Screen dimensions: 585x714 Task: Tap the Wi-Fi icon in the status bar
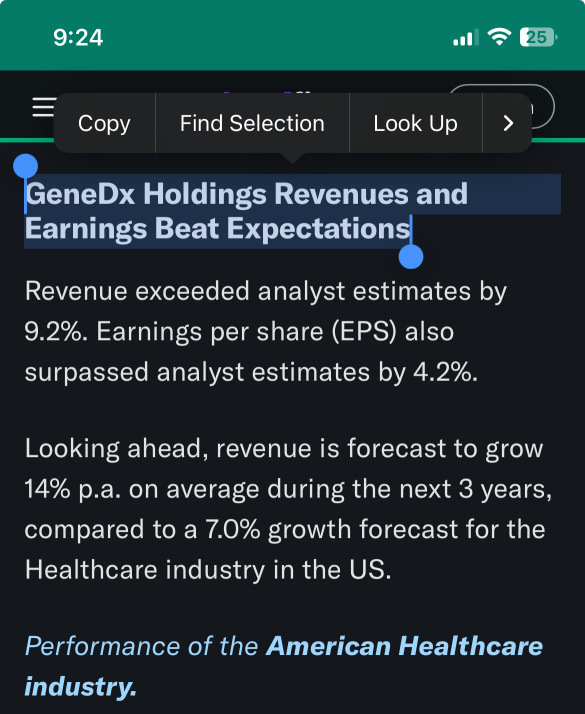(x=499, y=37)
